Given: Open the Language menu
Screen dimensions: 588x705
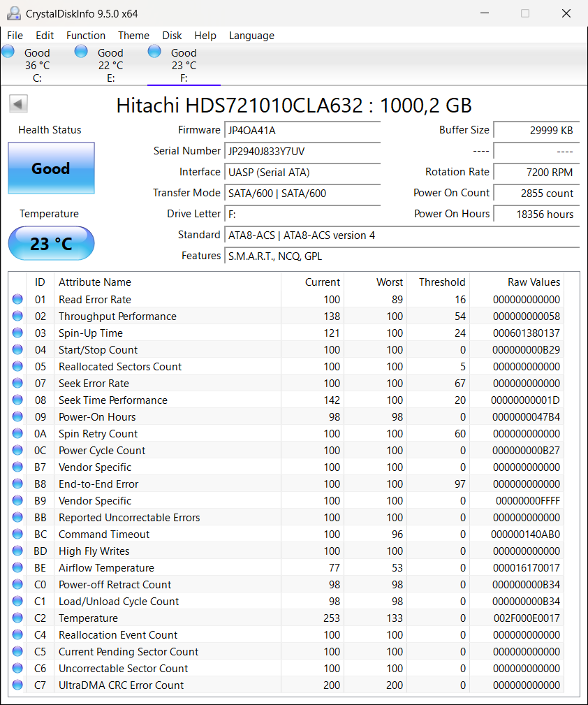Looking at the screenshot, I should click(x=251, y=35).
